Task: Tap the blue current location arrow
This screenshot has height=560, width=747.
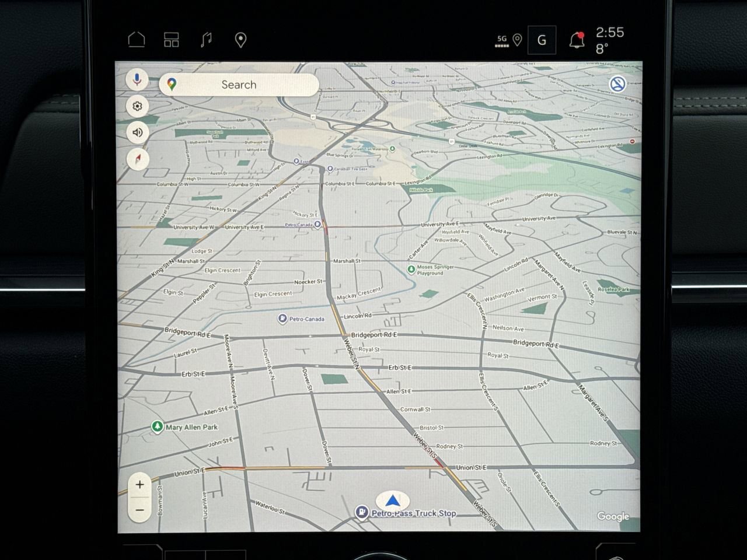Action: coord(393,501)
